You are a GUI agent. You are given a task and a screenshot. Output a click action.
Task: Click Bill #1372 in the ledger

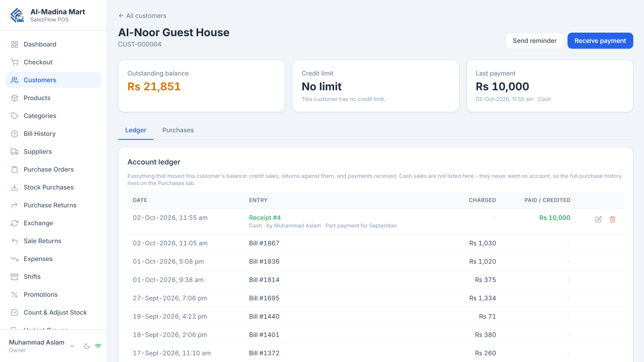pos(264,353)
